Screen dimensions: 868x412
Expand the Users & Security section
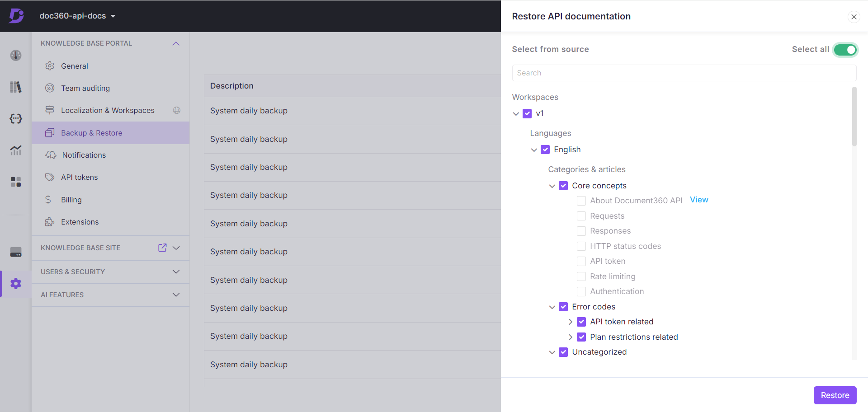pyautogui.click(x=176, y=272)
